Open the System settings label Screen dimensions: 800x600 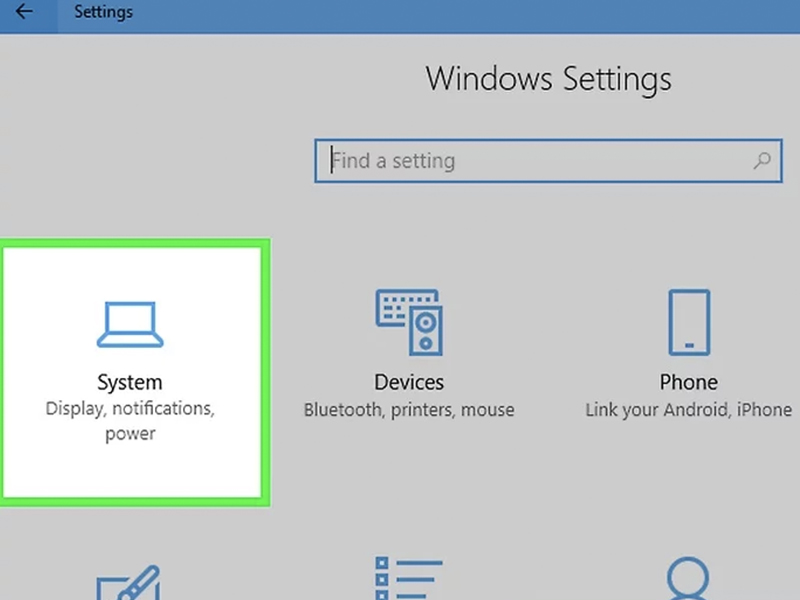(130, 383)
